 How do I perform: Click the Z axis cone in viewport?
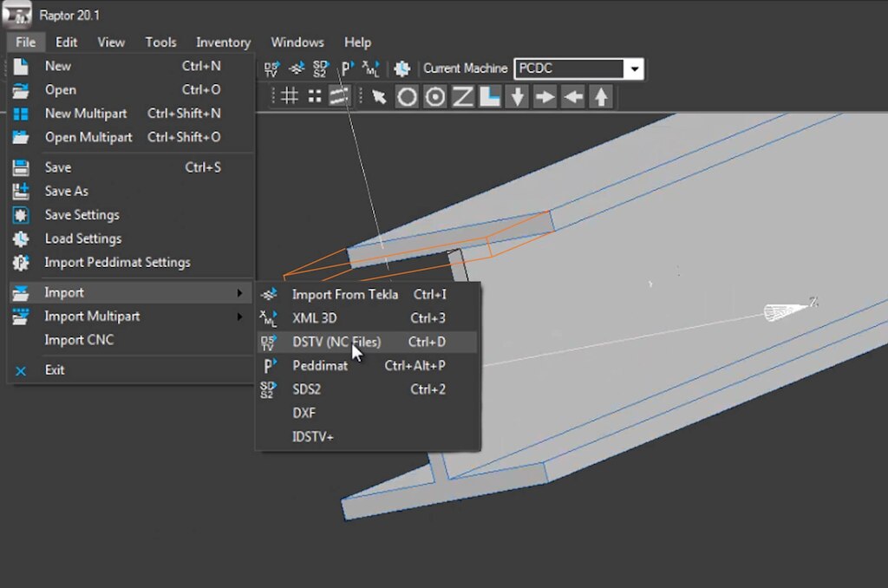coord(785,310)
